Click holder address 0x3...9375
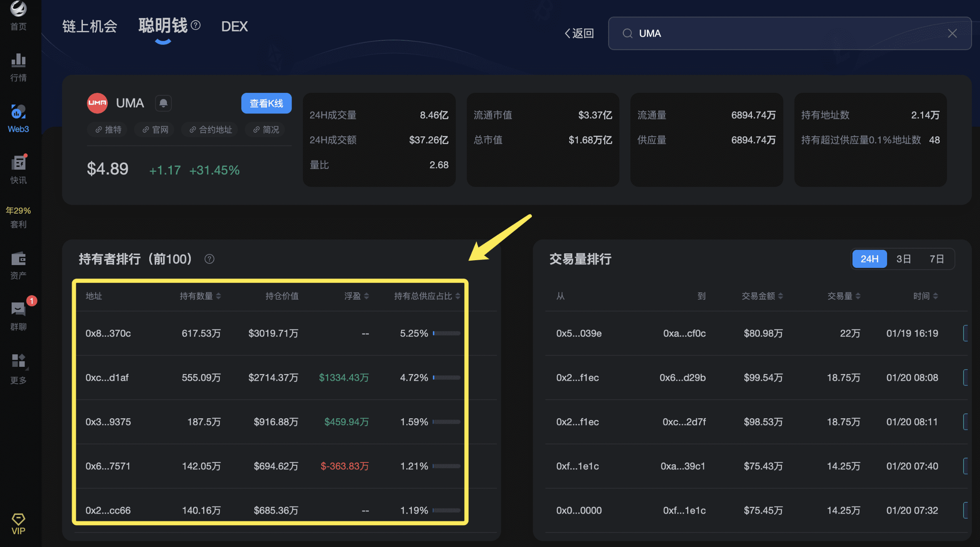Image resolution: width=980 pixels, height=547 pixels. 108,422
